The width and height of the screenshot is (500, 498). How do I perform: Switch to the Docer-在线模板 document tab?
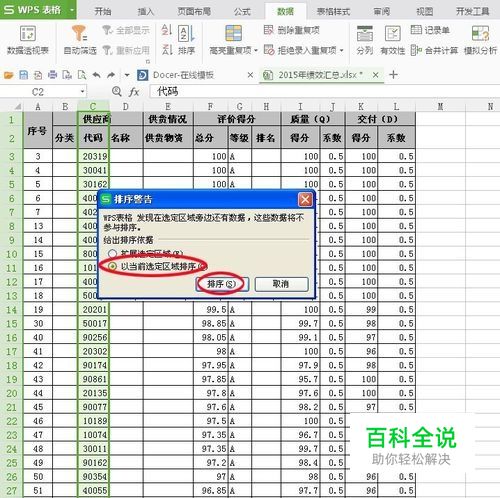pyautogui.click(x=183, y=75)
